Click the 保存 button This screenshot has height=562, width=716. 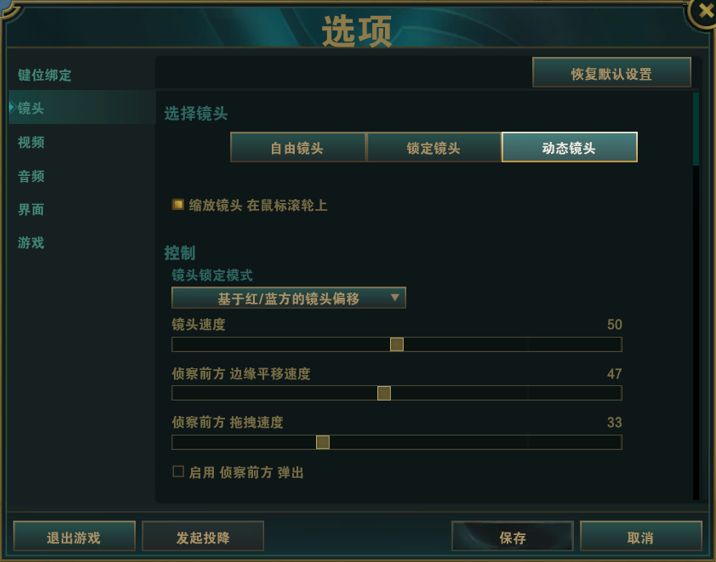point(512,537)
